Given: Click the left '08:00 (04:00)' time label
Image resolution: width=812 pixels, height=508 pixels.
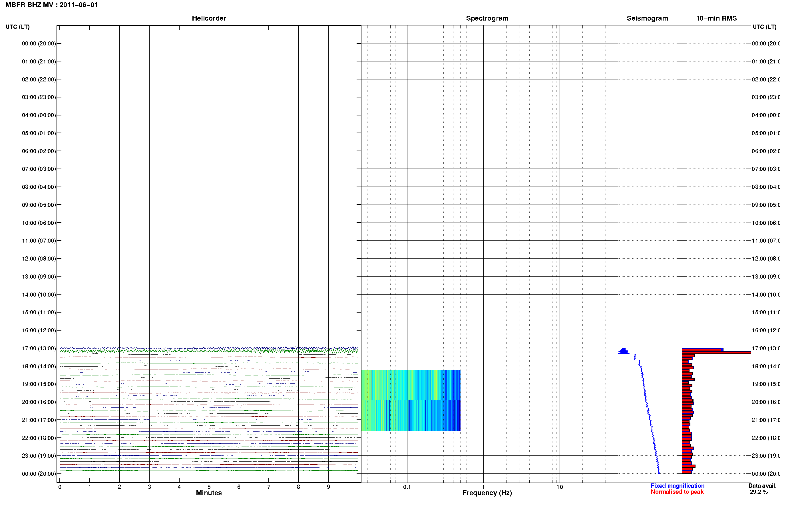Looking at the screenshot, I should [x=39, y=187].
